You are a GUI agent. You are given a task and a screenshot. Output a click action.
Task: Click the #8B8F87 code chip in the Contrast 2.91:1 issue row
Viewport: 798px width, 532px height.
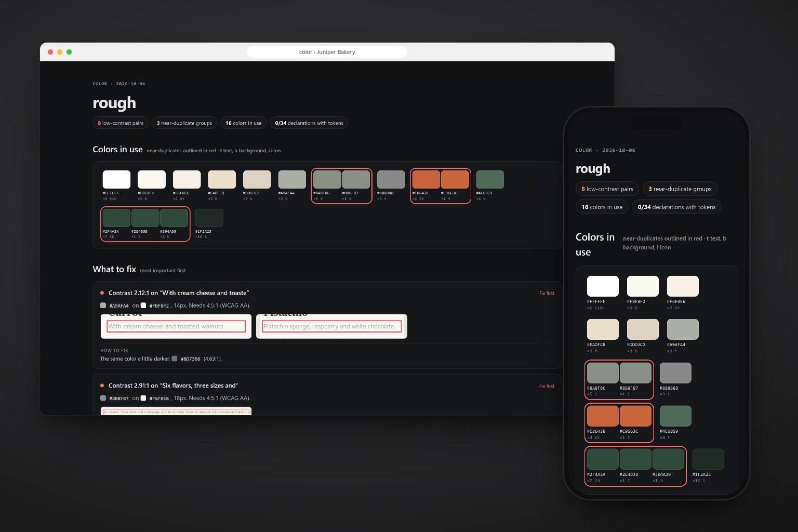[x=119, y=398]
